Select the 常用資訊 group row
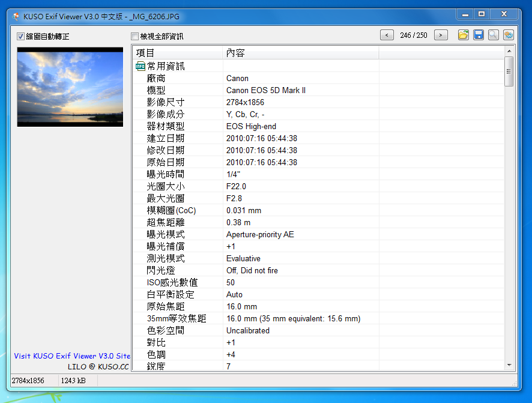The height and width of the screenshot is (403, 532). click(x=318, y=66)
